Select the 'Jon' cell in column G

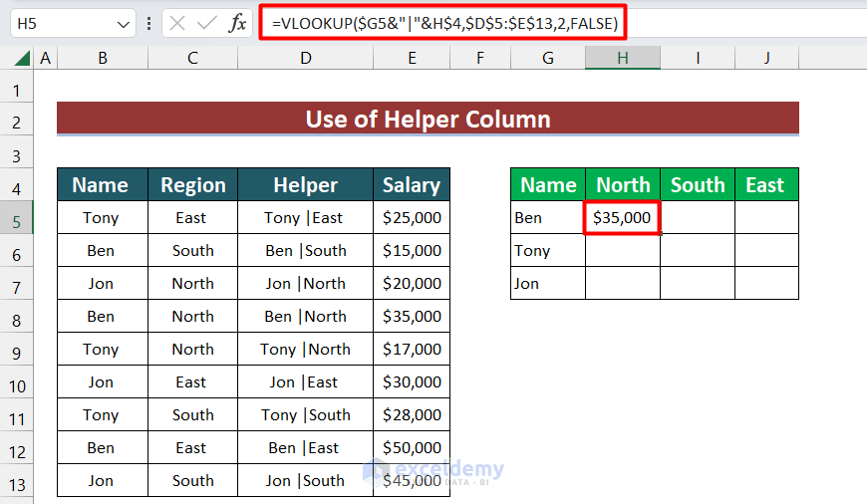pyautogui.click(x=548, y=283)
